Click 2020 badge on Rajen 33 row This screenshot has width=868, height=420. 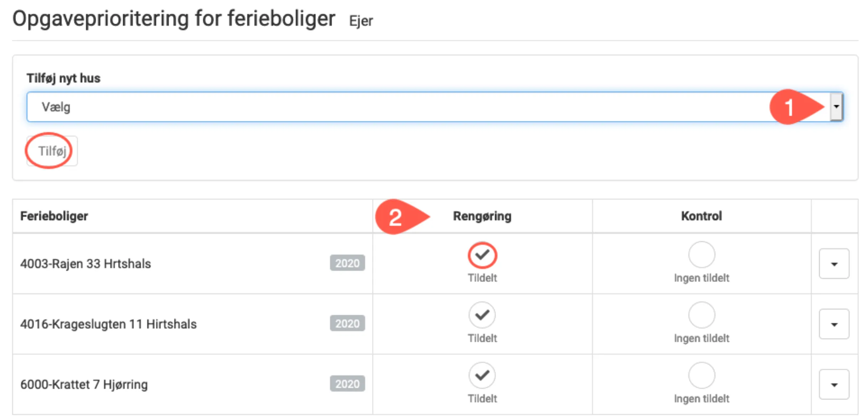click(347, 263)
